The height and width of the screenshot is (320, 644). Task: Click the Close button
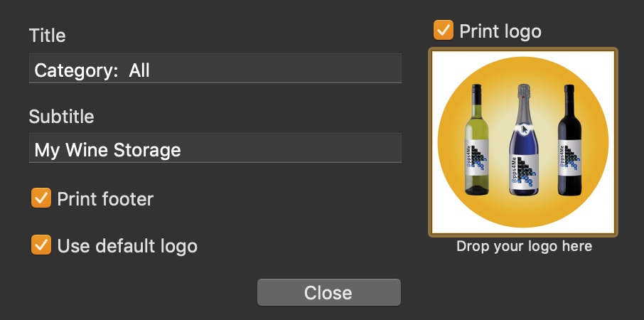pyautogui.click(x=328, y=292)
